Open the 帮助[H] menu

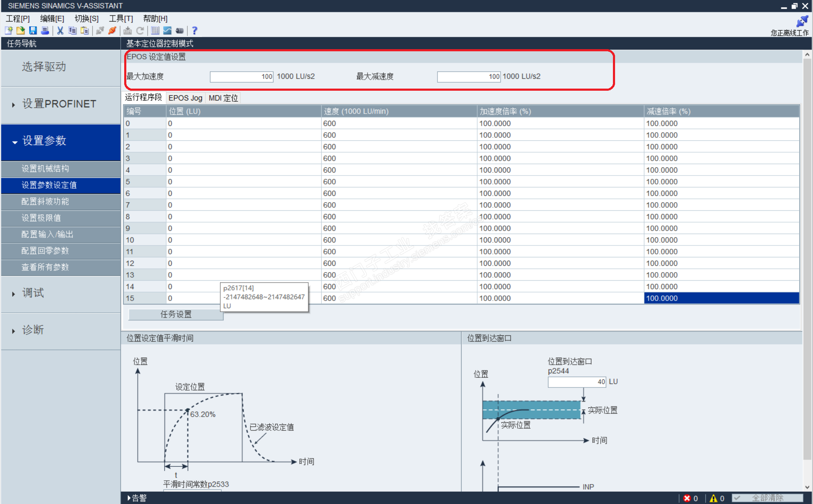tap(155, 19)
